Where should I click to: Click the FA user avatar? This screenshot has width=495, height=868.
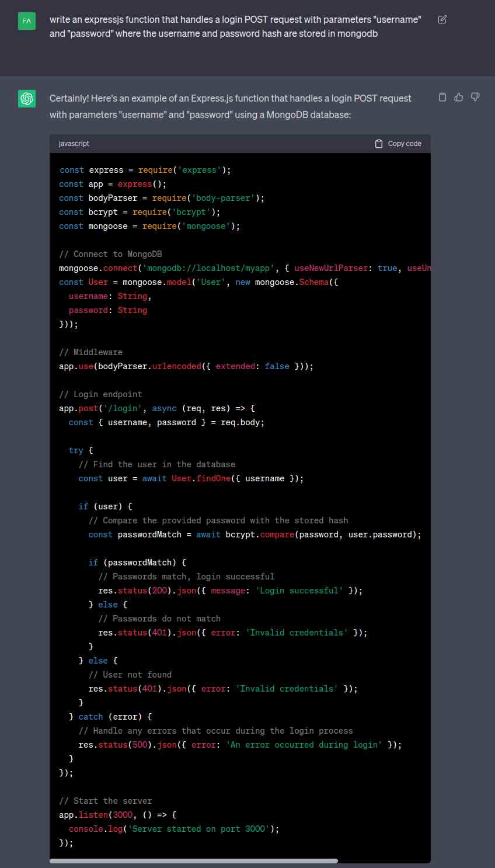pyautogui.click(x=27, y=21)
